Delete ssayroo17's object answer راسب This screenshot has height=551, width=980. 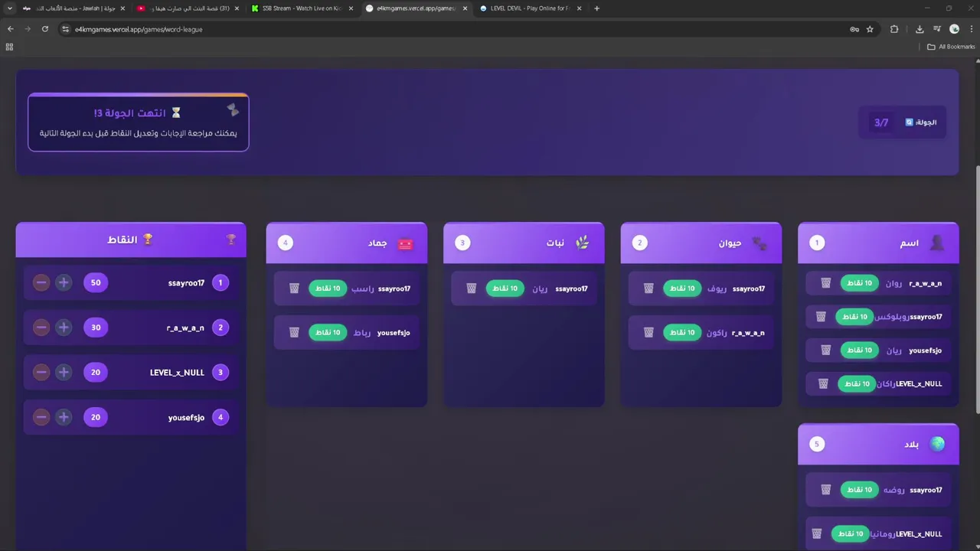(x=294, y=289)
